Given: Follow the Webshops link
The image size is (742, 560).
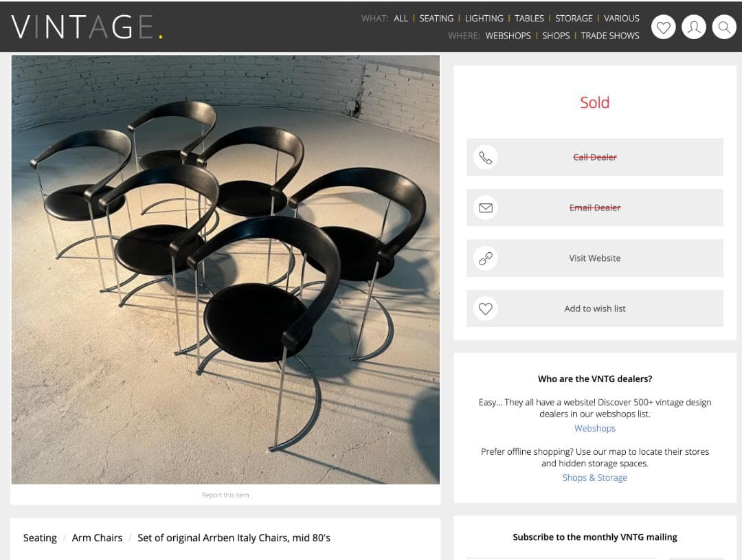Looking at the screenshot, I should (x=595, y=428).
